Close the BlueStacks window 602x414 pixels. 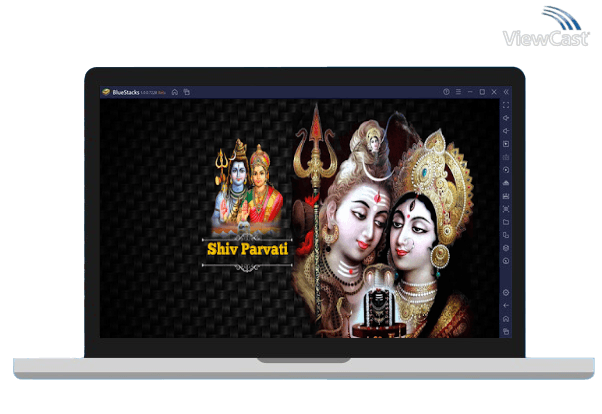(494, 92)
